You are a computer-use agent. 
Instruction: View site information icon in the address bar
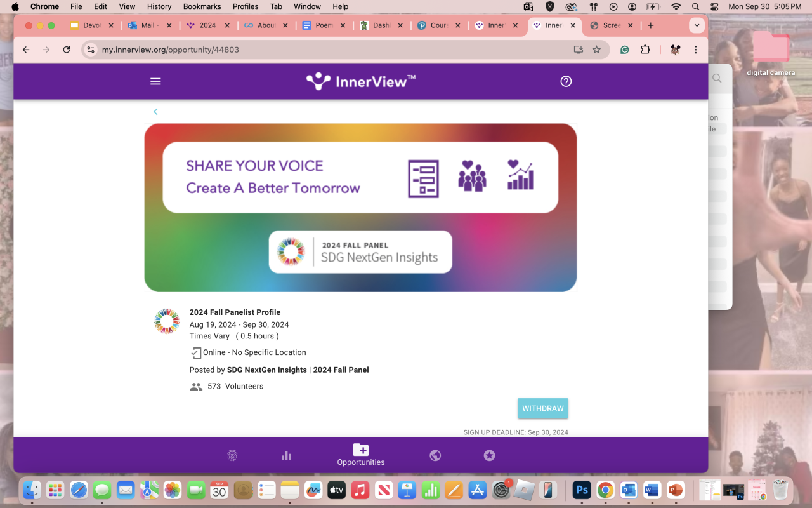(x=91, y=50)
